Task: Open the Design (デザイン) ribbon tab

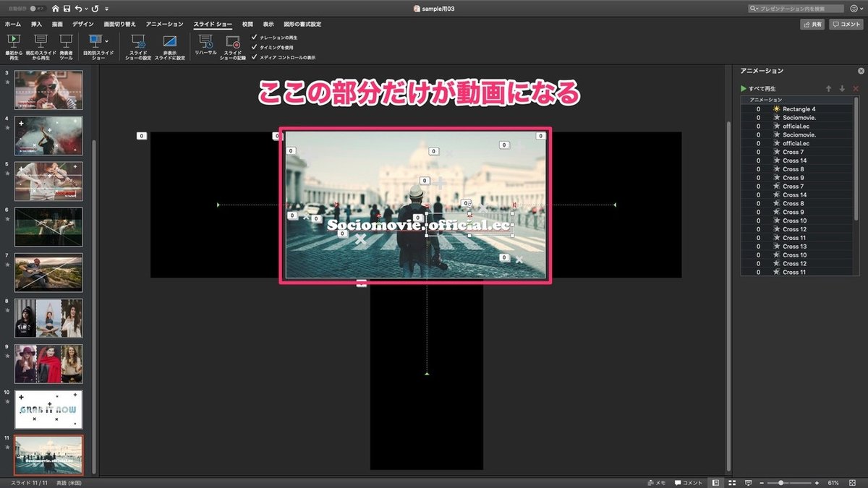Action: pyautogui.click(x=83, y=24)
